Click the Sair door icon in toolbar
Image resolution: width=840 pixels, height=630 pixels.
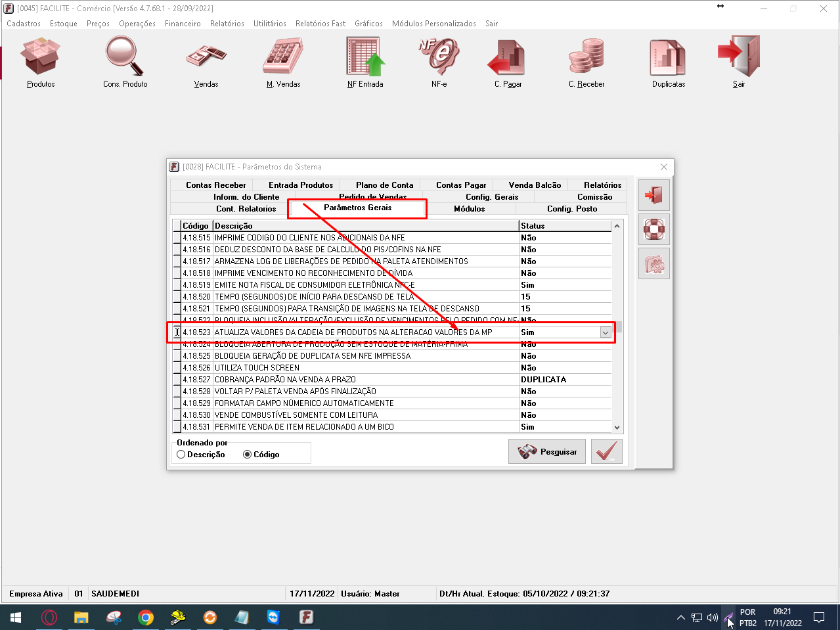[739, 56]
